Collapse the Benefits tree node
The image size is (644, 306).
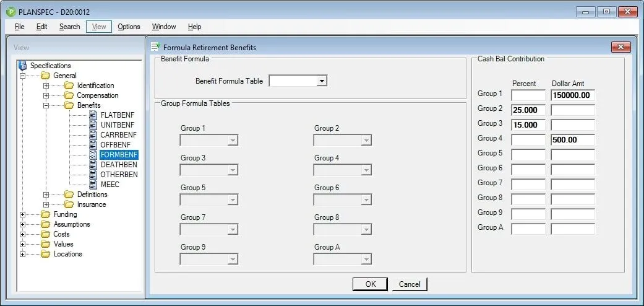[46, 105]
